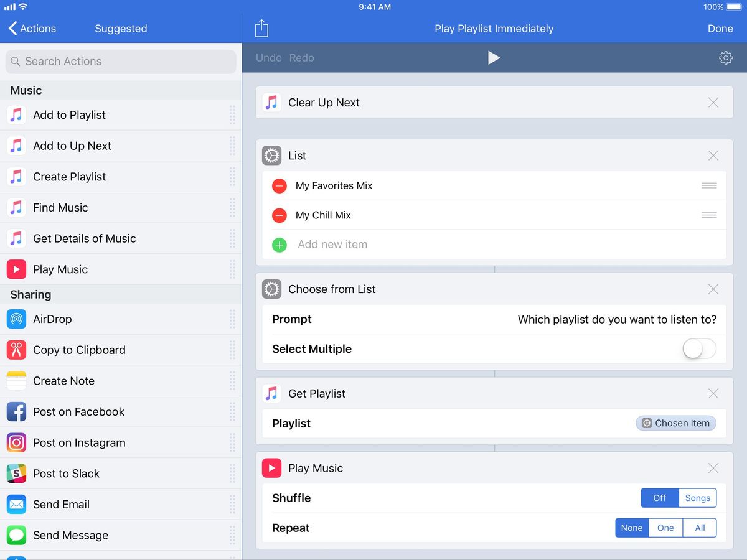Set Shuffle to Songs
Image resolution: width=747 pixels, height=560 pixels.
[x=697, y=498]
